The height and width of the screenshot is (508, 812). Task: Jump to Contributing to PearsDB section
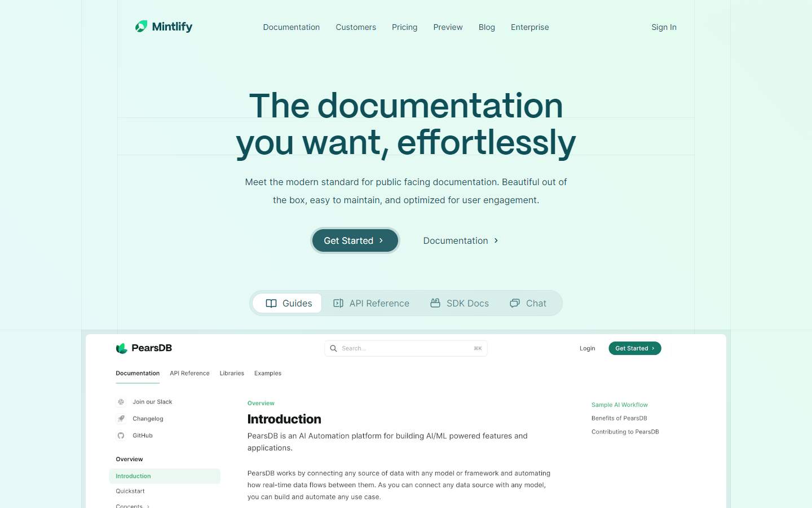click(x=625, y=432)
